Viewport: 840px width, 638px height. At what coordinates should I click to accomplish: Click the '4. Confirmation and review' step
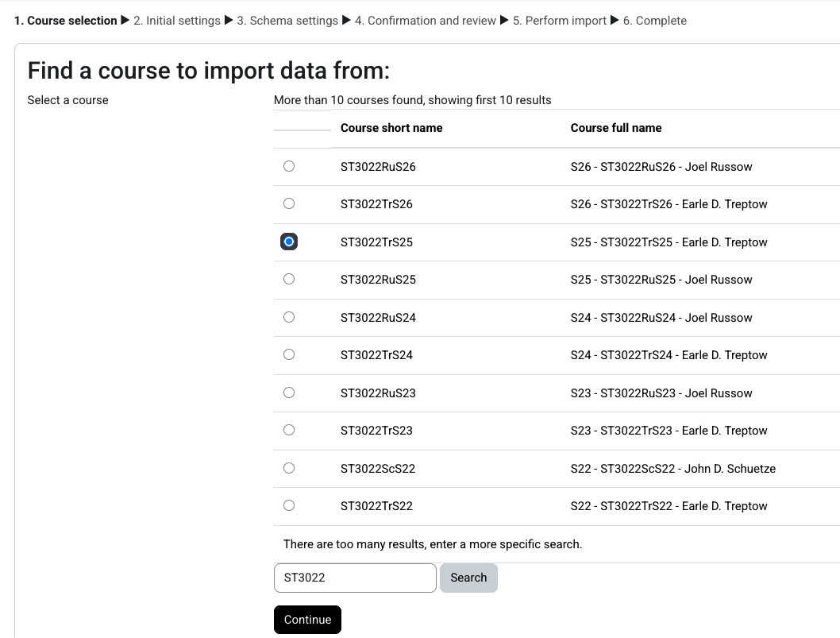click(x=426, y=21)
